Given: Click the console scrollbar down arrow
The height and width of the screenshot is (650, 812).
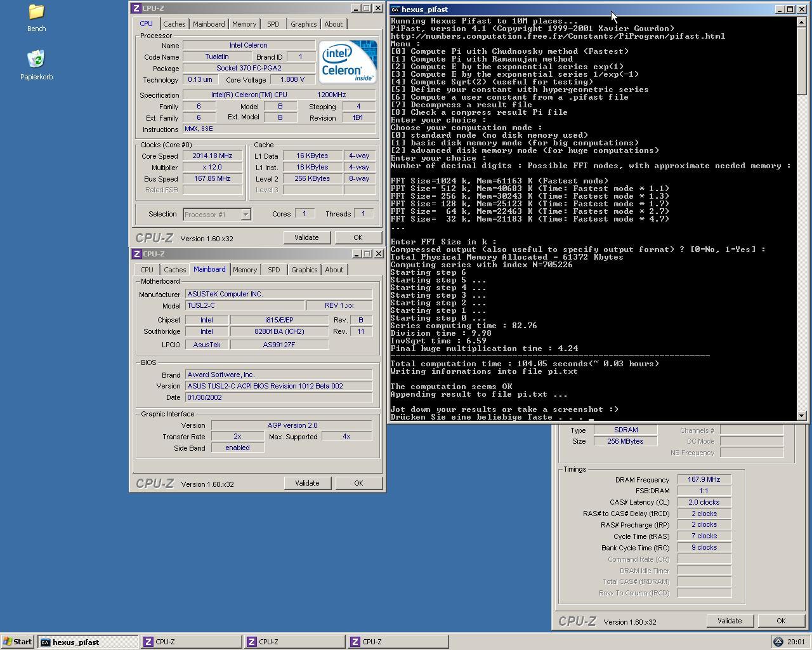Looking at the screenshot, I should (801, 415).
